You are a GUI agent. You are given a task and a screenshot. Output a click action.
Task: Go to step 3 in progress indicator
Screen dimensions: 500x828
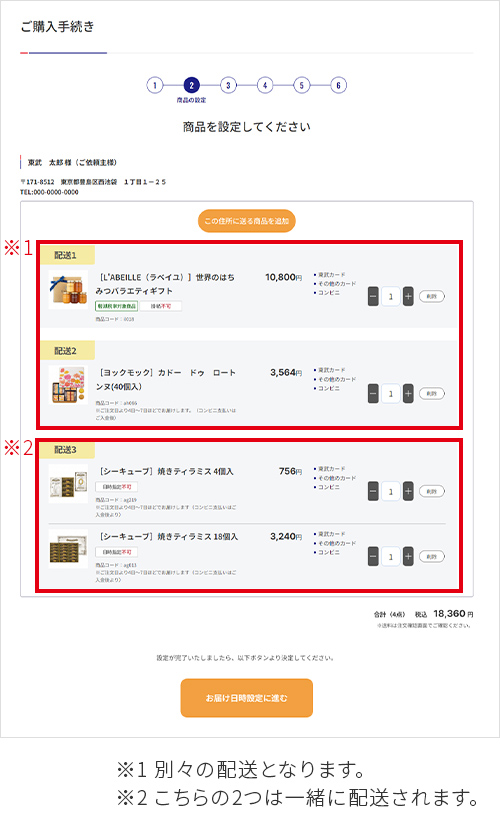(228, 85)
